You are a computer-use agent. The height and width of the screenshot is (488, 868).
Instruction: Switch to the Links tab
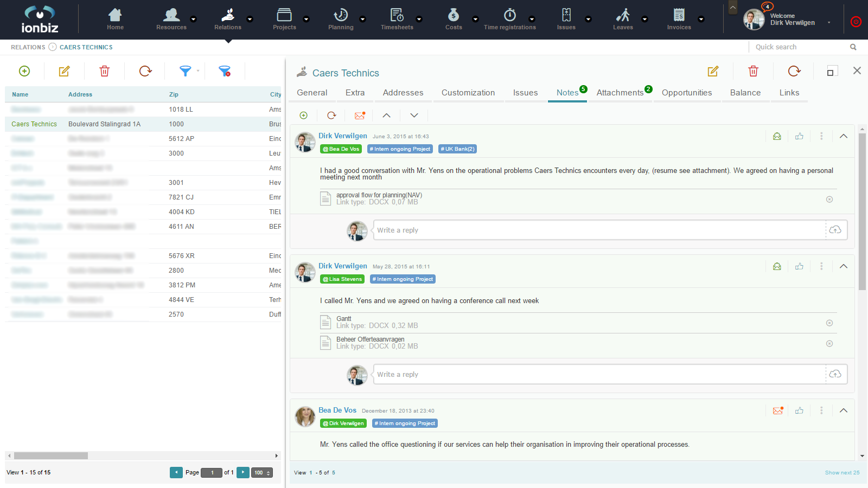pyautogui.click(x=789, y=93)
